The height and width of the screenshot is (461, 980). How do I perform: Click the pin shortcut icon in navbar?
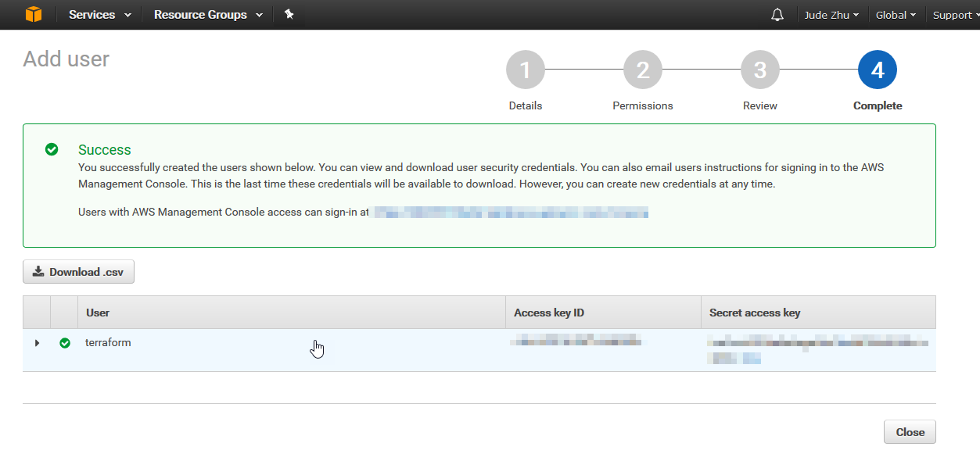[x=289, y=15]
